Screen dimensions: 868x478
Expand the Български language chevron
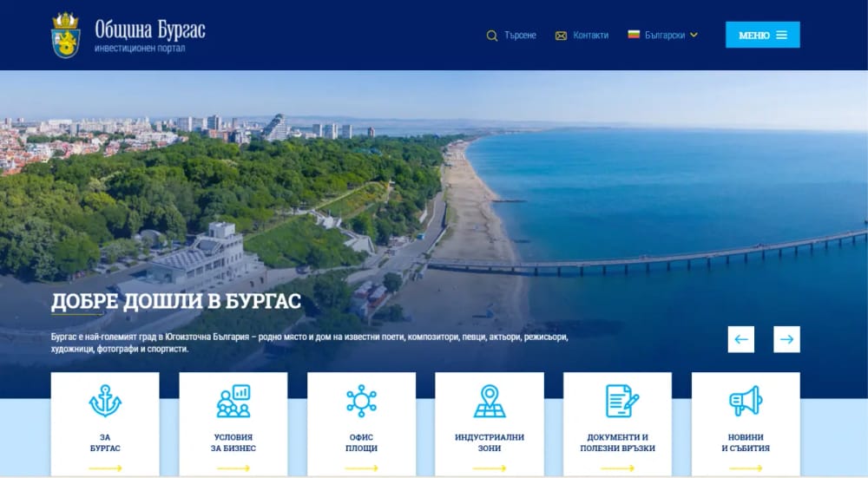(694, 35)
